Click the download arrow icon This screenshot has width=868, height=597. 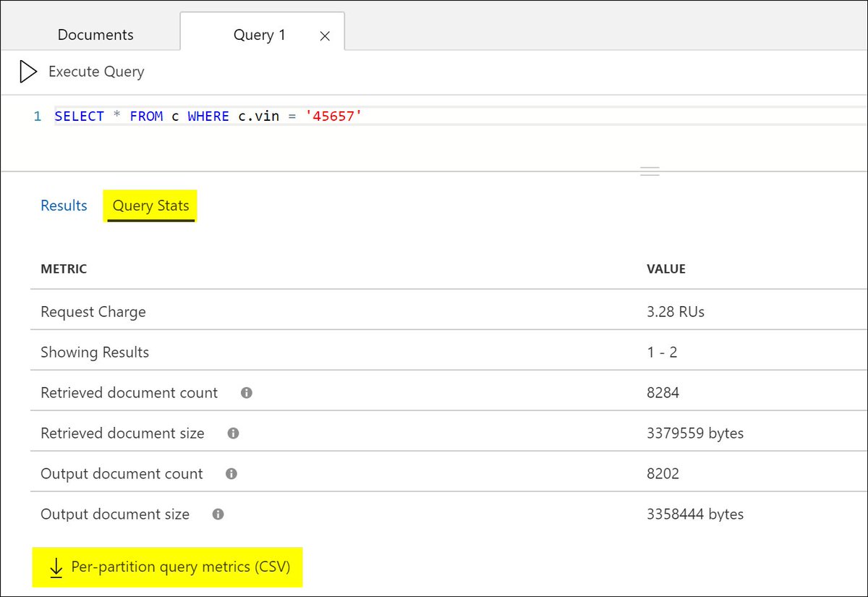56,568
